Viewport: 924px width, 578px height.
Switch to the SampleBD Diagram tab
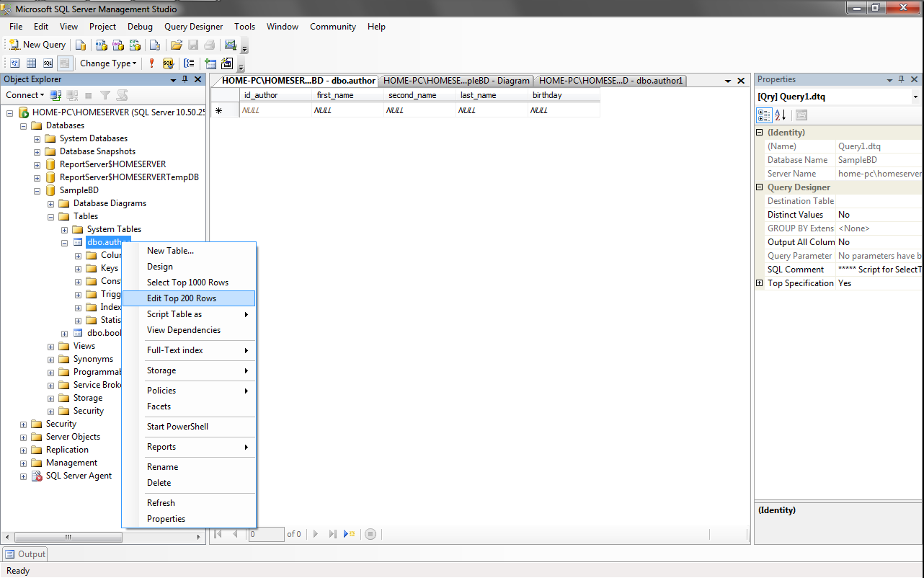click(x=457, y=81)
